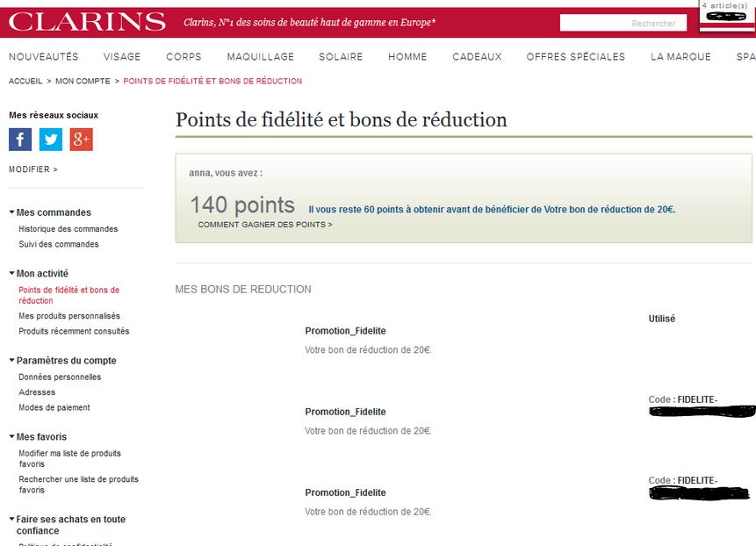This screenshot has width=756, height=546.
Task: Open the Maquillage menu
Action: click(261, 57)
